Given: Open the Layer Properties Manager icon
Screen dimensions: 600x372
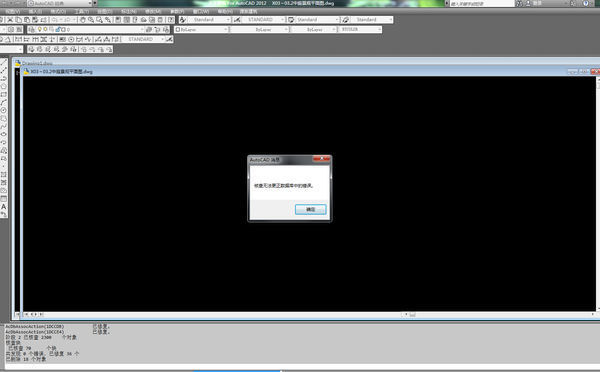Looking at the screenshot, I should (x=31, y=29).
